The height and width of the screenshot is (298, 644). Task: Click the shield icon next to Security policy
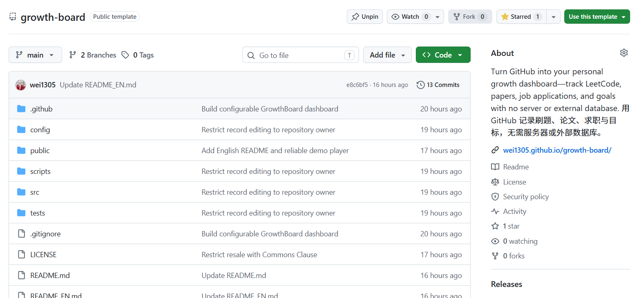coord(495,197)
